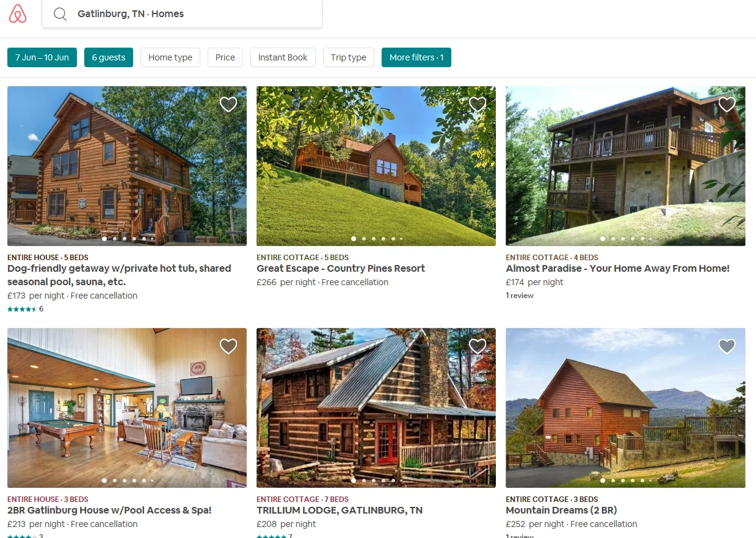Screen dimensions: 756x538
Task: Save TRILLIUM LODGE with heart icon
Action: point(478,346)
